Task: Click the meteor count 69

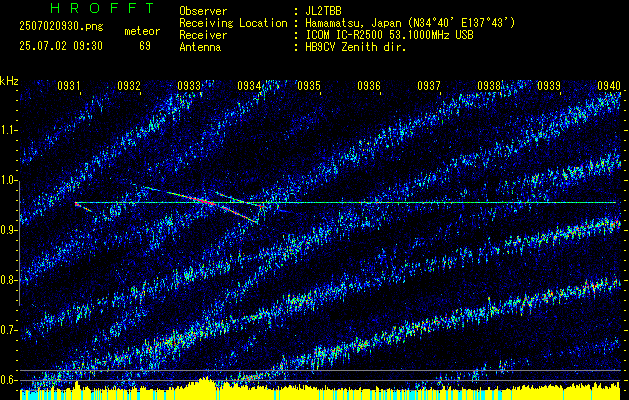Action: [145, 46]
